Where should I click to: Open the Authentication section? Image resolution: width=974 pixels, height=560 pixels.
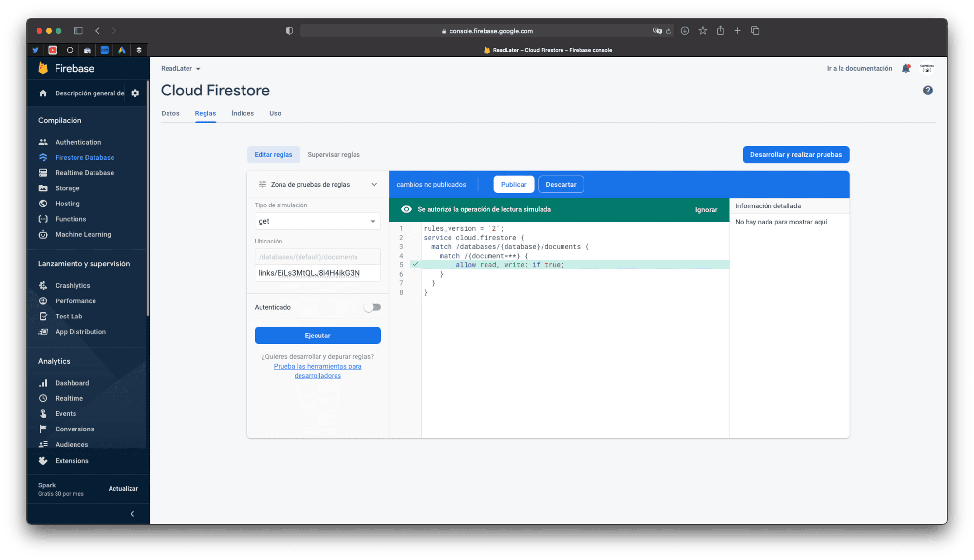pos(78,142)
